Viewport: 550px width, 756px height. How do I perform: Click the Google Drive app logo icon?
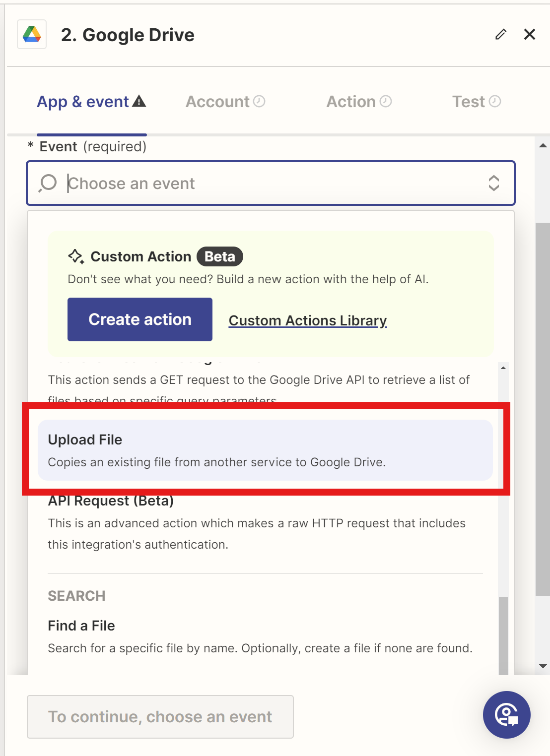[x=32, y=34]
